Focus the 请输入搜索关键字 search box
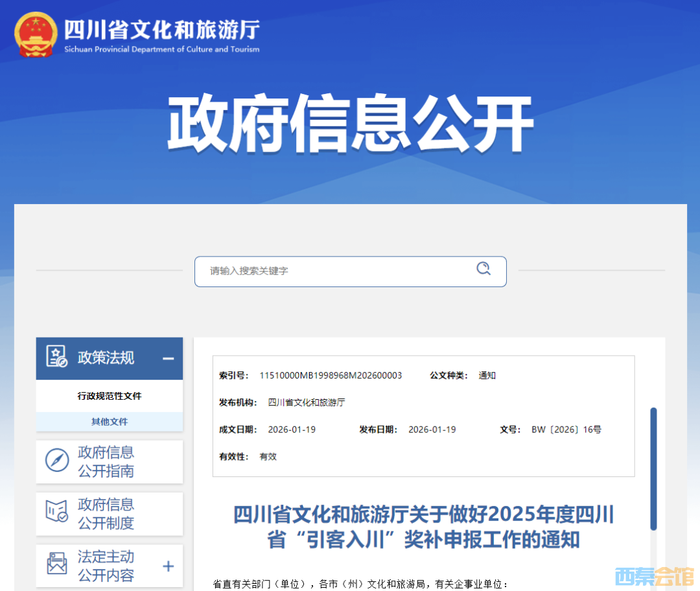Viewport: 700px width, 591px height. pyautogui.click(x=337, y=271)
